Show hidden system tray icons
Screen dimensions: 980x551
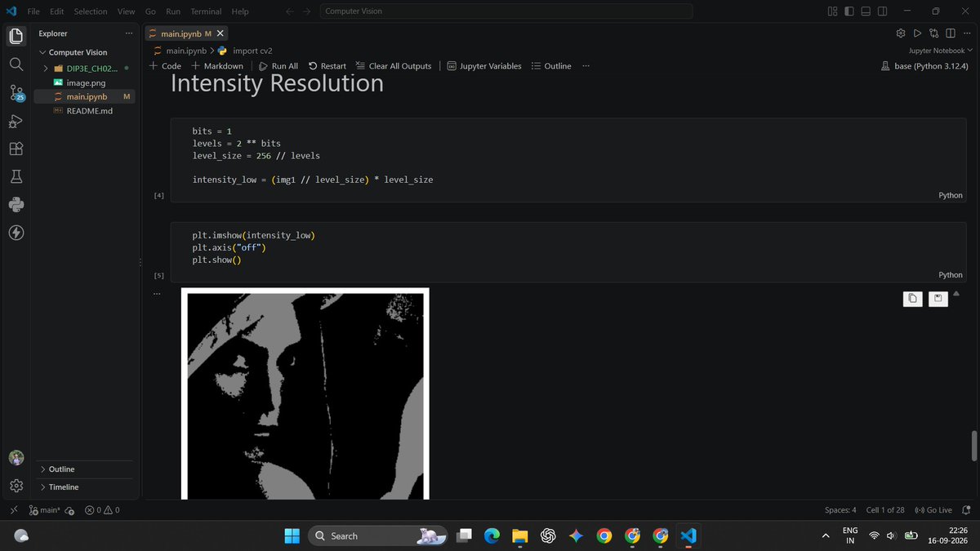[x=826, y=535]
